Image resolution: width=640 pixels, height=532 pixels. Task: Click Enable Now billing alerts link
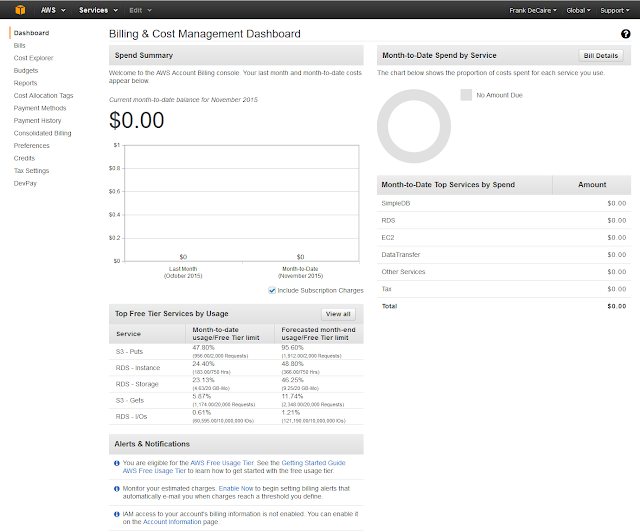point(236,489)
